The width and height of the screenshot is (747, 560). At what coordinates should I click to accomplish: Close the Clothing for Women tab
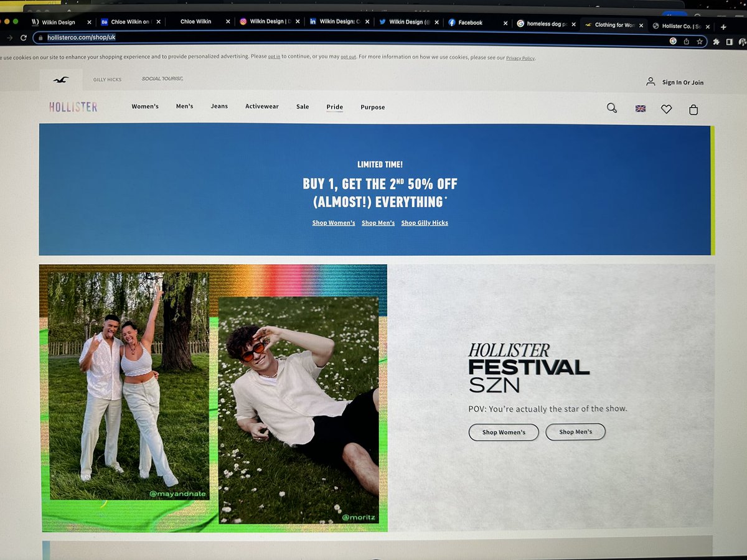[x=641, y=26]
